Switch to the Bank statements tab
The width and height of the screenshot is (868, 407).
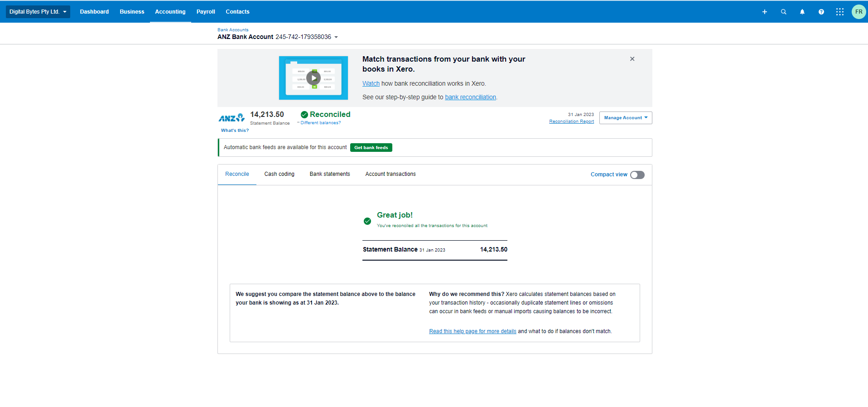tap(330, 174)
